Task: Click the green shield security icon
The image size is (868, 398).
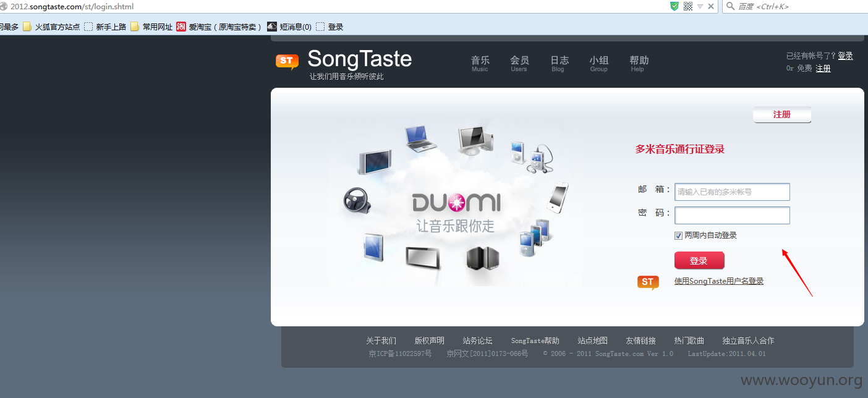Action: tap(674, 6)
